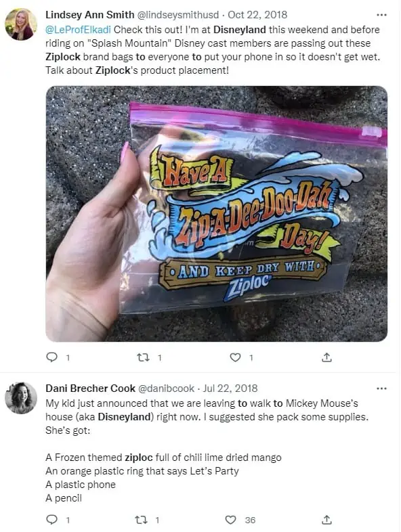The image size is (401, 532).
Task: Reply to Lindsey Ann Smith's tweet
Action: click(x=51, y=357)
